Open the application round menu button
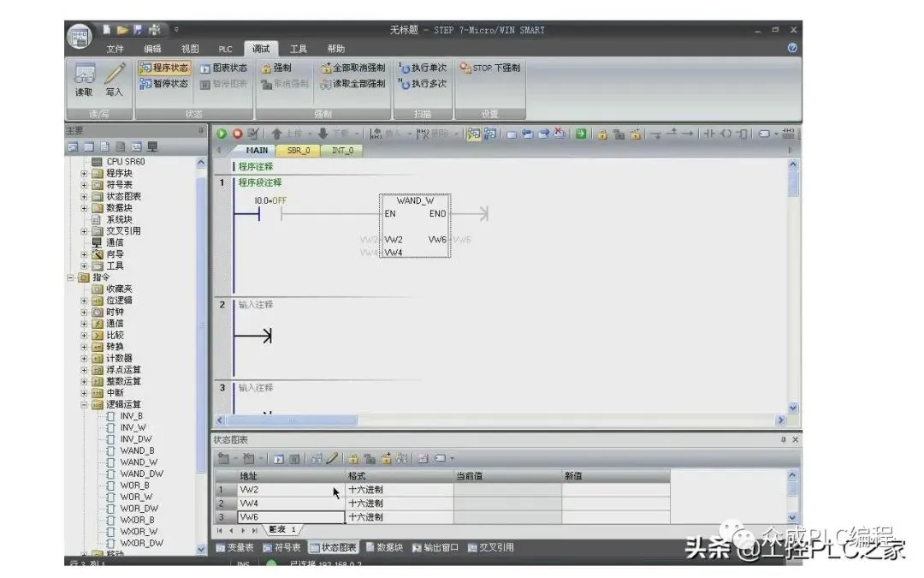 pyautogui.click(x=80, y=36)
